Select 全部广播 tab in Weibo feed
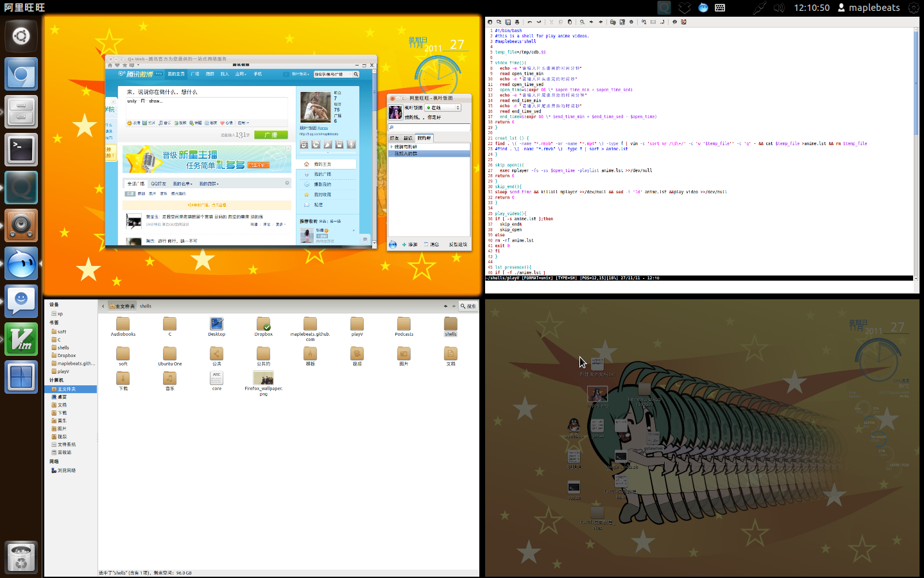The width and height of the screenshot is (924, 578). 136,184
